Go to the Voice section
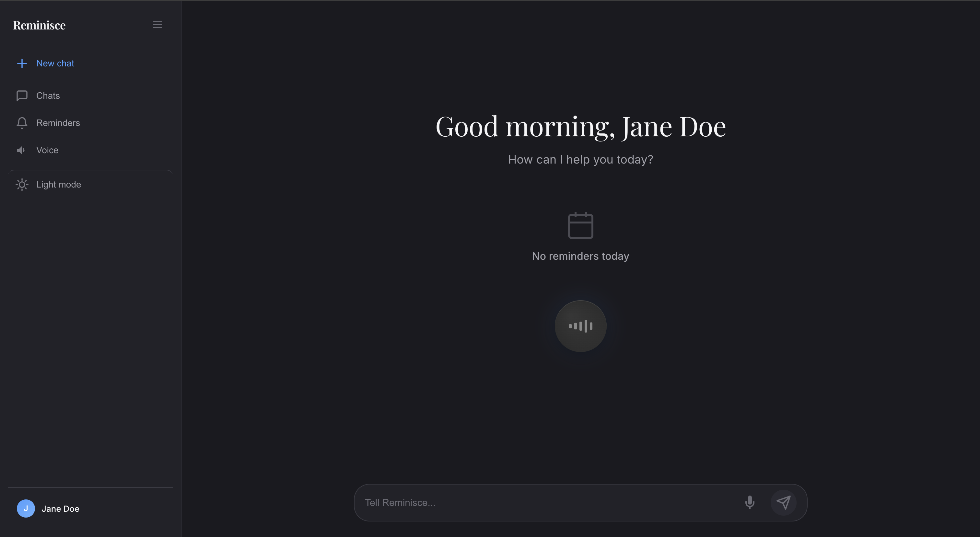The width and height of the screenshot is (980, 537). point(47,150)
